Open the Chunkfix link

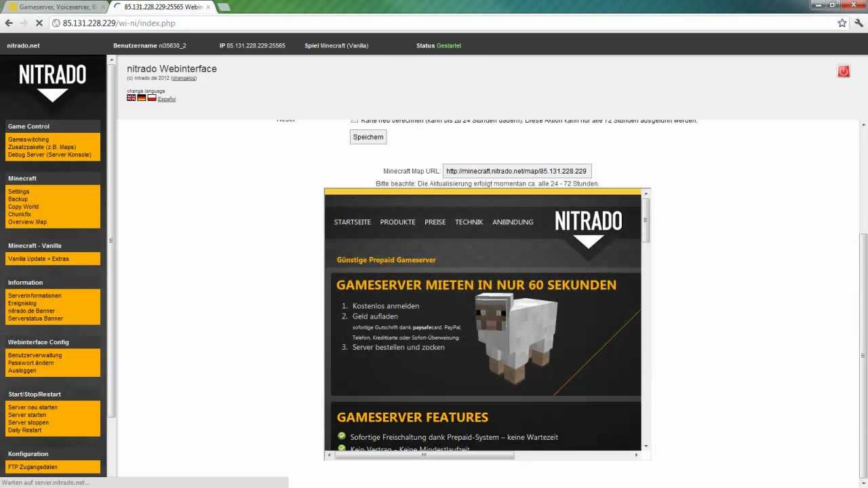pyautogui.click(x=20, y=214)
